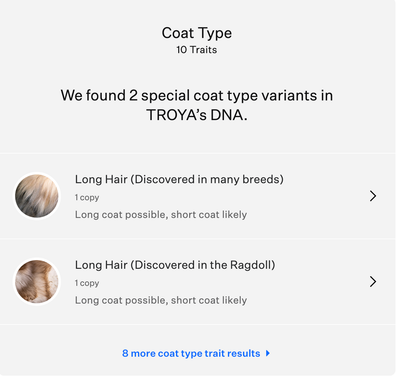Viewport: 399px width, 376px height.
Task: Click 1 copy under Ragdoll trait
Action: click(x=87, y=283)
